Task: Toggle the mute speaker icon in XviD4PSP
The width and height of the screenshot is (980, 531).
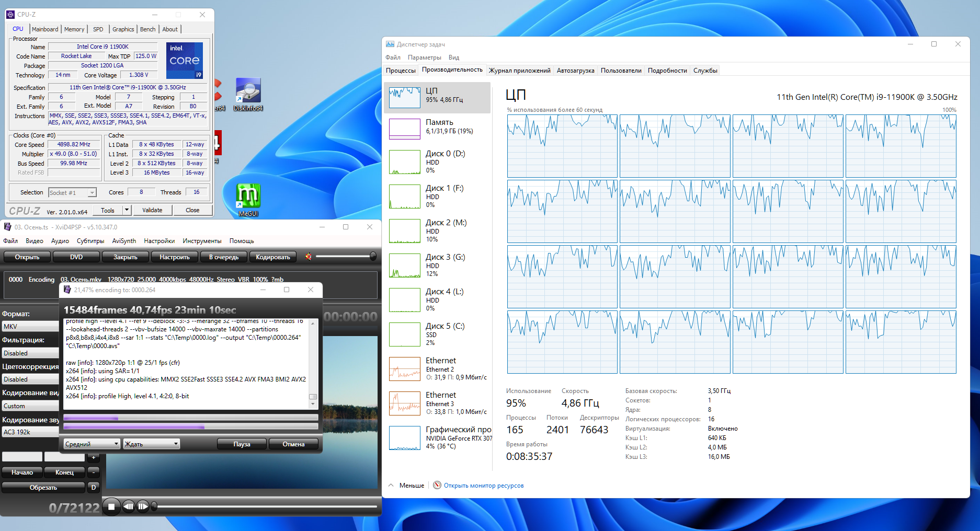Action: (309, 256)
